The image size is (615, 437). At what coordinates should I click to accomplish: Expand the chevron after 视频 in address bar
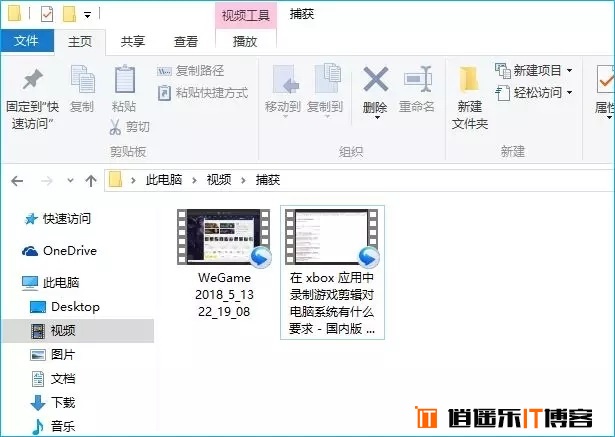pyautogui.click(x=244, y=180)
